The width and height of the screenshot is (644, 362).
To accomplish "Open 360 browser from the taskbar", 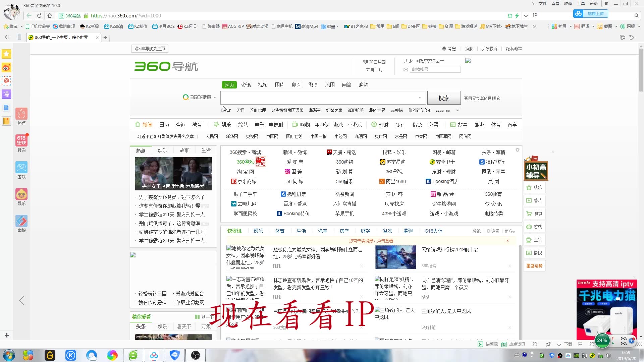I will tap(133, 355).
